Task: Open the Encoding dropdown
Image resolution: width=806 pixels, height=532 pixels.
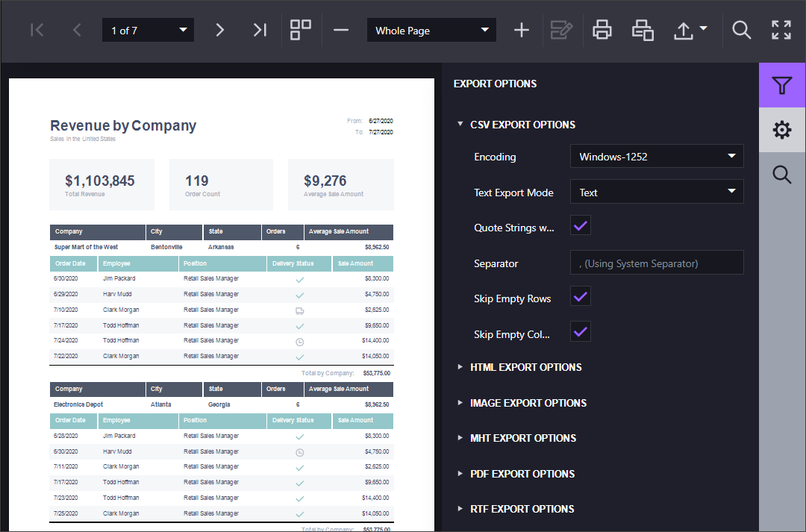Action: click(657, 156)
